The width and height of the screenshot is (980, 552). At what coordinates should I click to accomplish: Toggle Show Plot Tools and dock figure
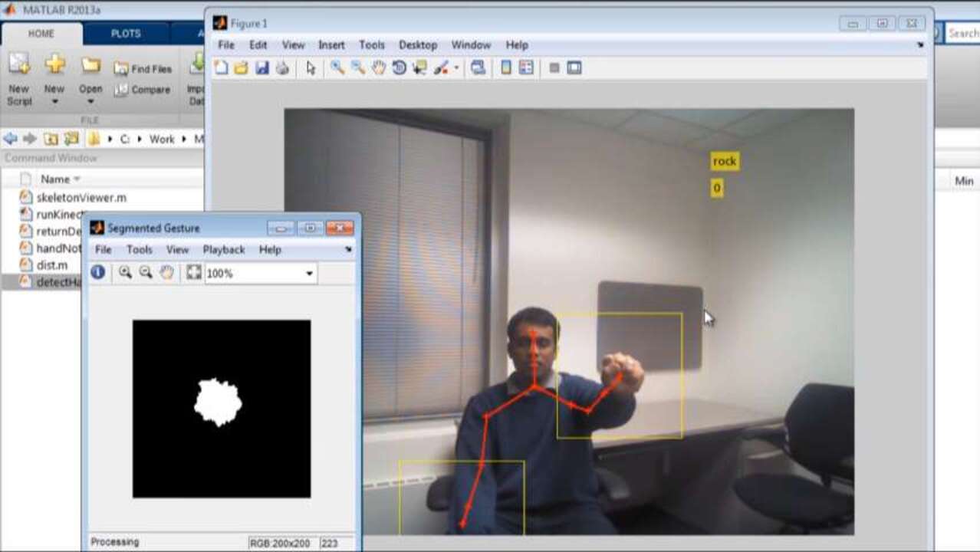574,68
